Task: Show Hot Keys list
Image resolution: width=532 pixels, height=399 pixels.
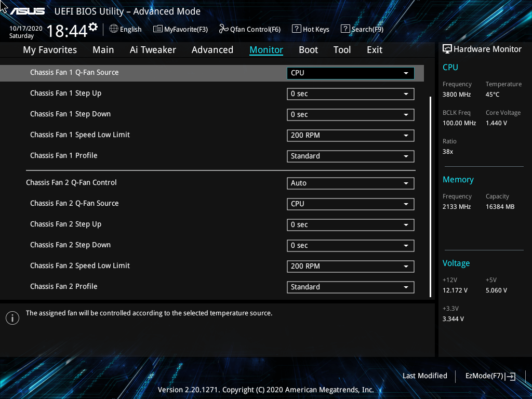Action: tap(311, 29)
